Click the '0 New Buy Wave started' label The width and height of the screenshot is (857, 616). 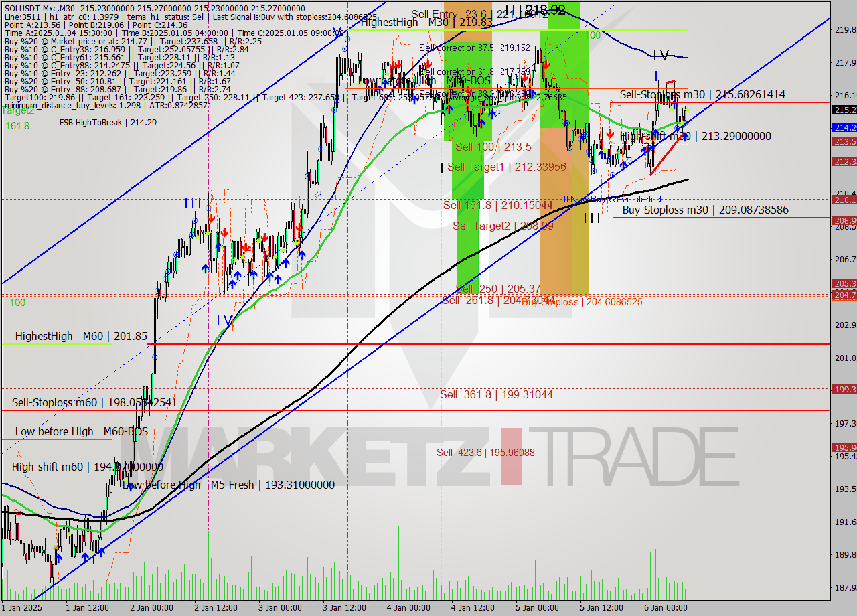(x=613, y=199)
